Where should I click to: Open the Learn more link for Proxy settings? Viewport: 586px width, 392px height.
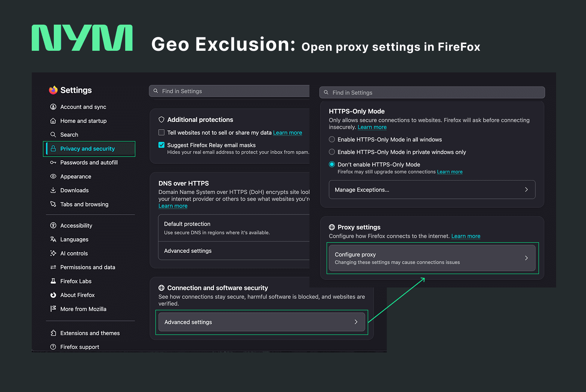pyautogui.click(x=466, y=236)
